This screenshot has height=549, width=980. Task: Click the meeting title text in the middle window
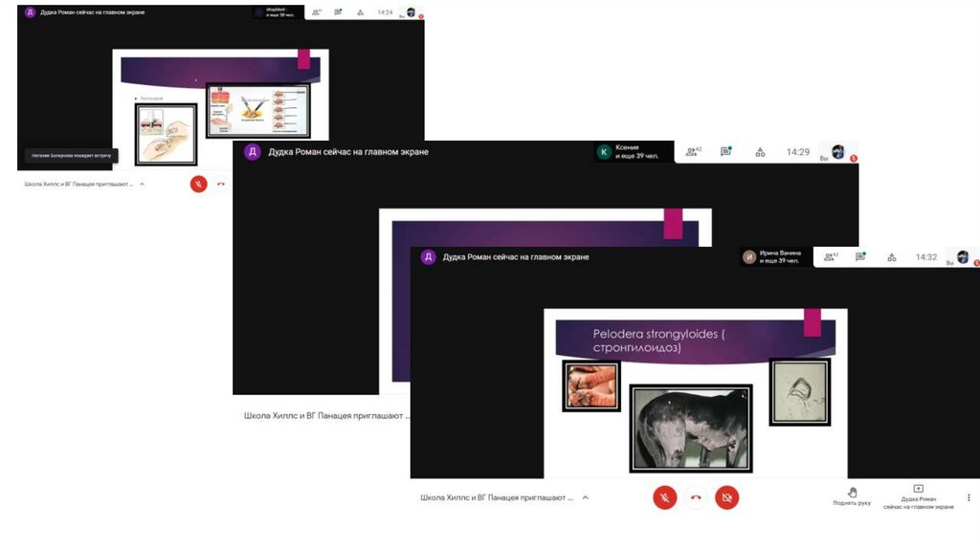coord(327,415)
